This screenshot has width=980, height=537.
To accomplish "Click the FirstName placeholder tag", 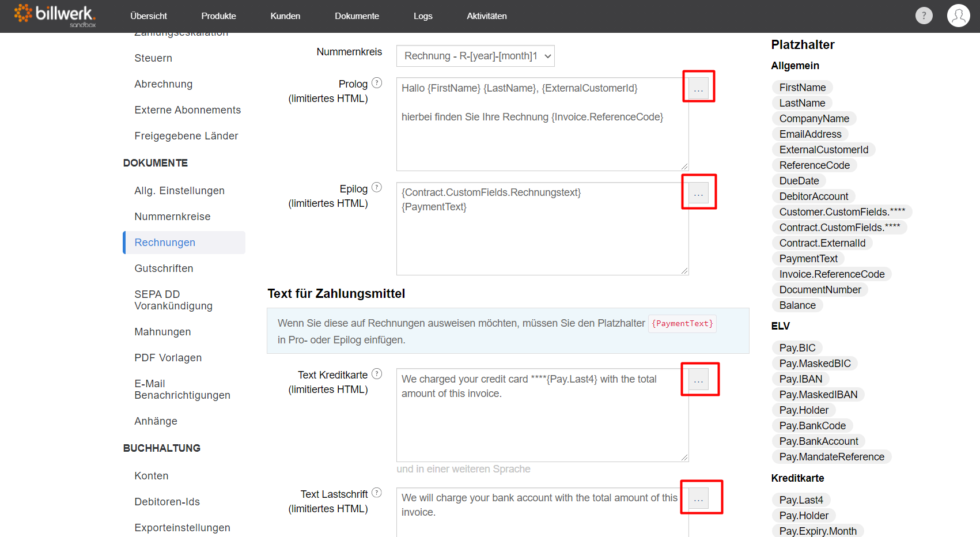I will [x=802, y=88].
